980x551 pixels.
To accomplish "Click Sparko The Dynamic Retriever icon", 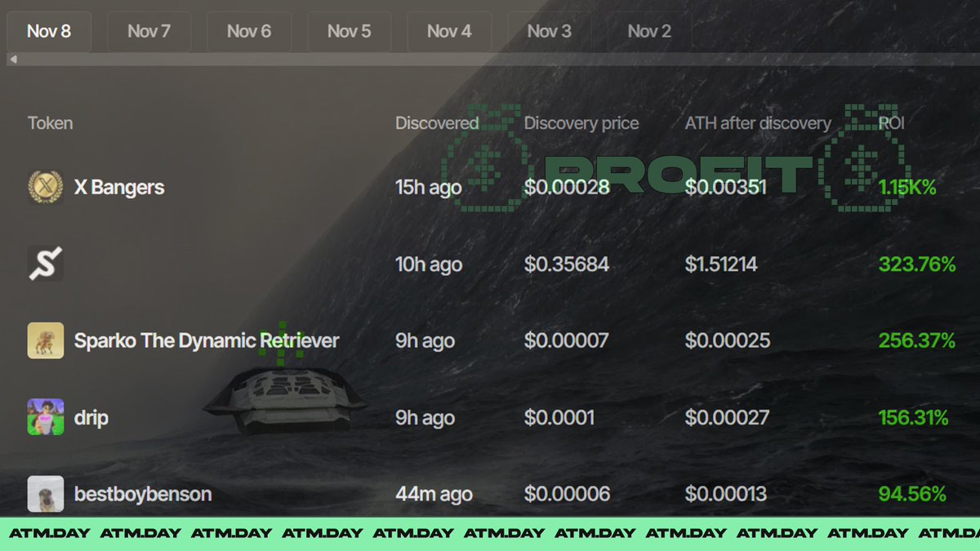I will [x=46, y=340].
